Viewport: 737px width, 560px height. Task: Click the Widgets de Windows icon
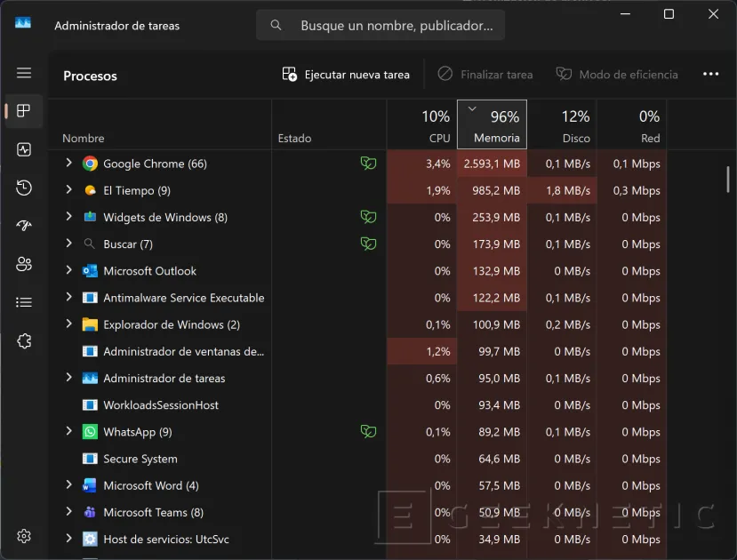(x=90, y=217)
